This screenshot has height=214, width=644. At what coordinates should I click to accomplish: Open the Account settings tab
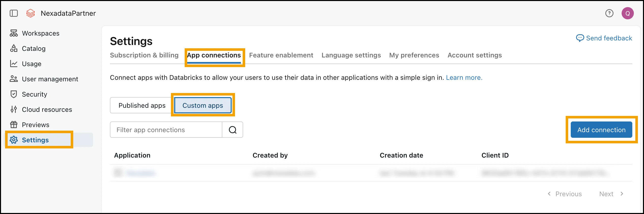(x=475, y=55)
